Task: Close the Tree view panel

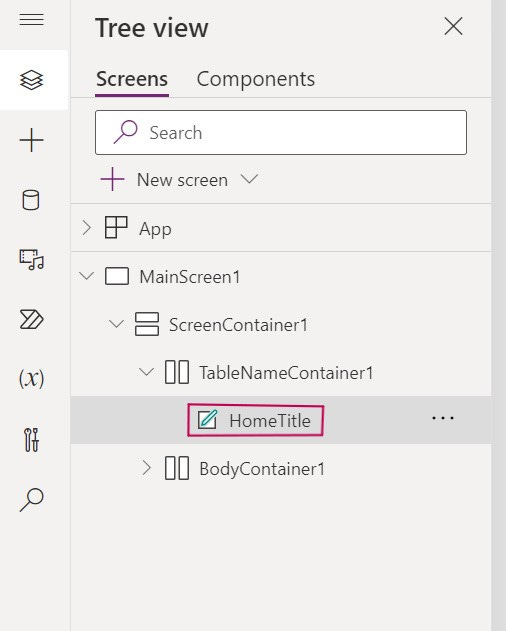Action: pos(453,27)
